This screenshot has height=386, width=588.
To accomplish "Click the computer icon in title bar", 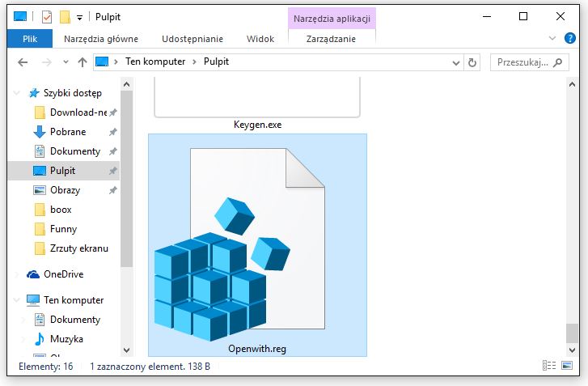I will 20,16.
